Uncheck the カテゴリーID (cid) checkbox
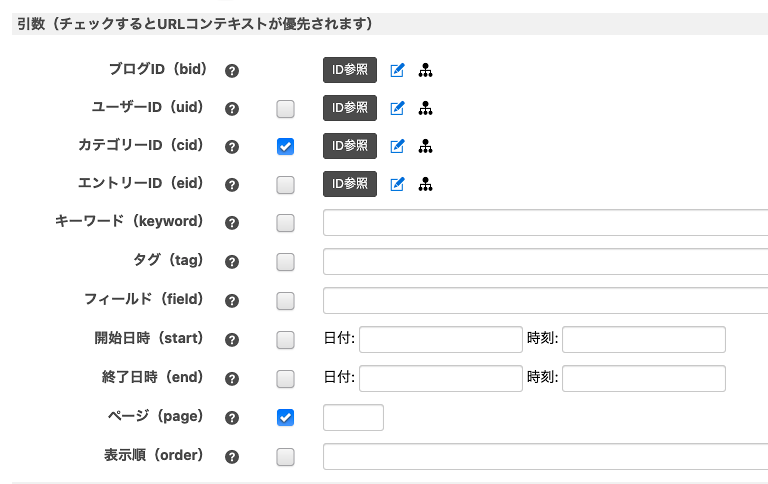 285,147
